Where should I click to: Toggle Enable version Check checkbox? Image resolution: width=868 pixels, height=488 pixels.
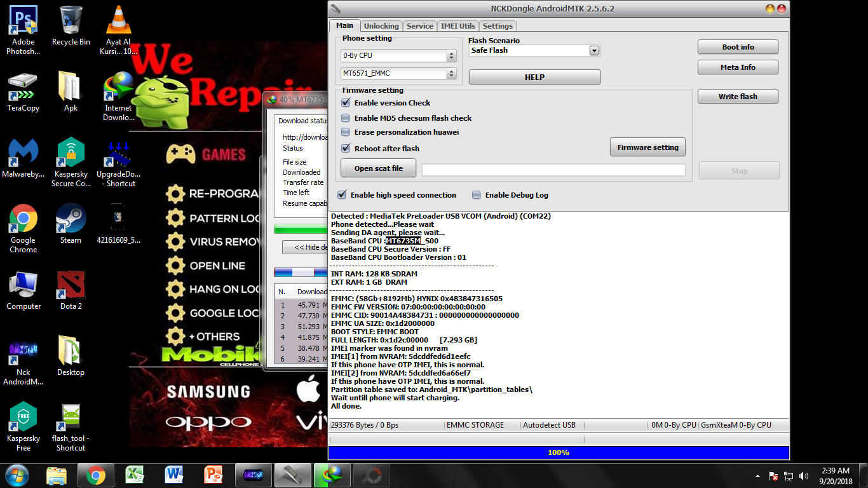click(x=346, y=102)
